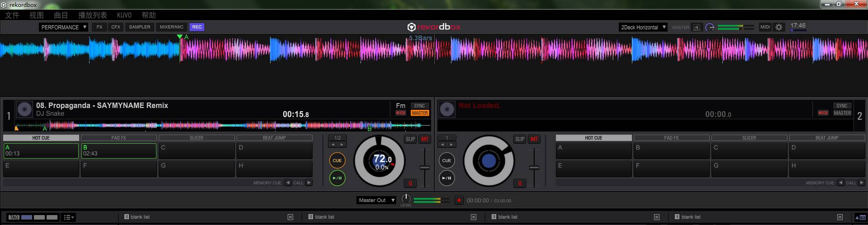Expand the Master Out recording source dropdown

376,200
